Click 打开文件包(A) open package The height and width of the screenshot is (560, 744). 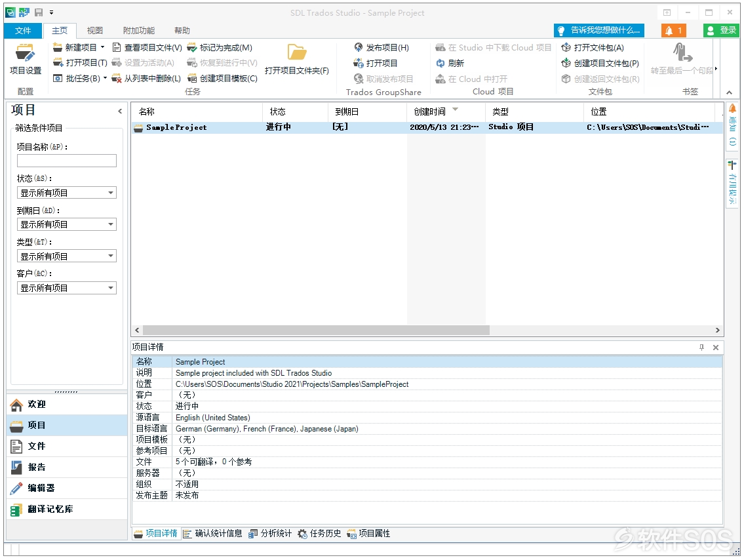593,47
